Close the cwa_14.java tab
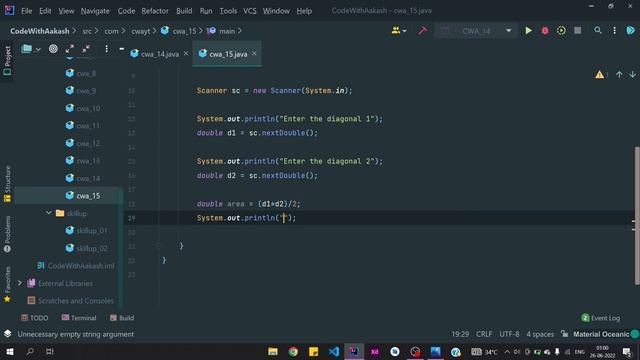The image size is (640, 360). 186,53
